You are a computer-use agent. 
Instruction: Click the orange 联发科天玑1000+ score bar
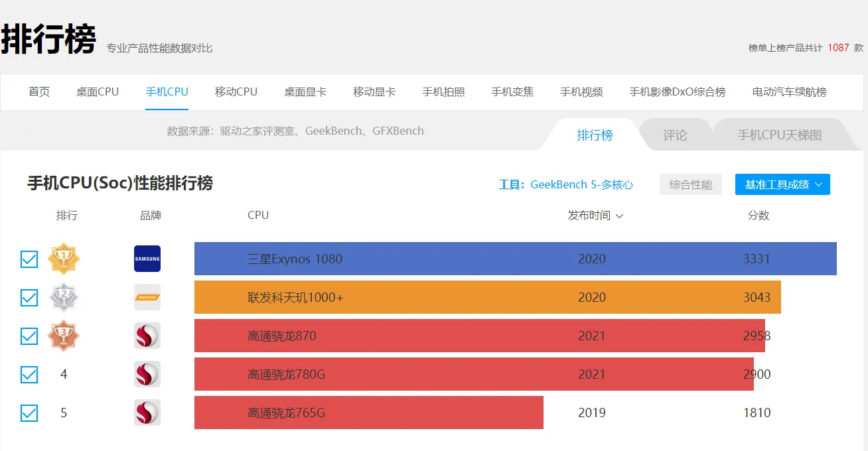point(488,297)
